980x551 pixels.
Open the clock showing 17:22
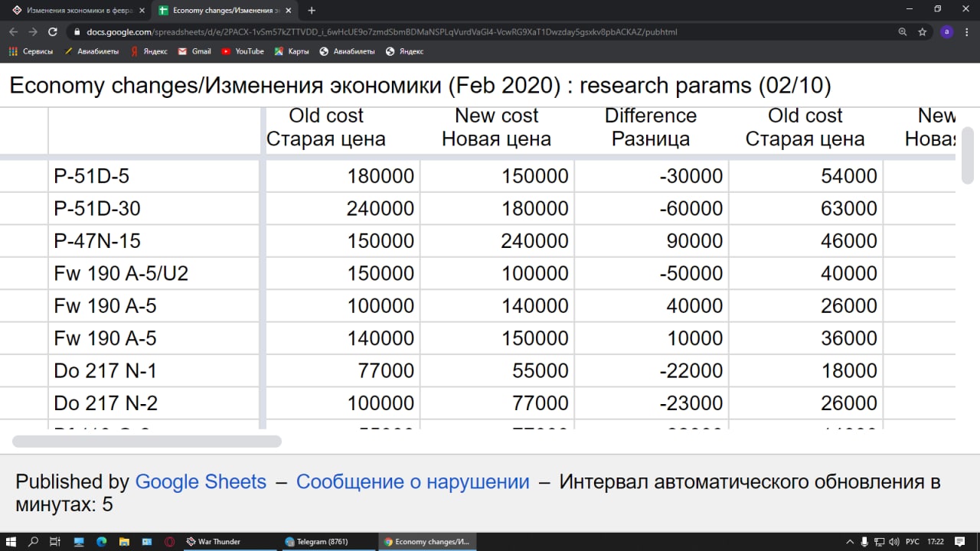click(x=936, y=541)
